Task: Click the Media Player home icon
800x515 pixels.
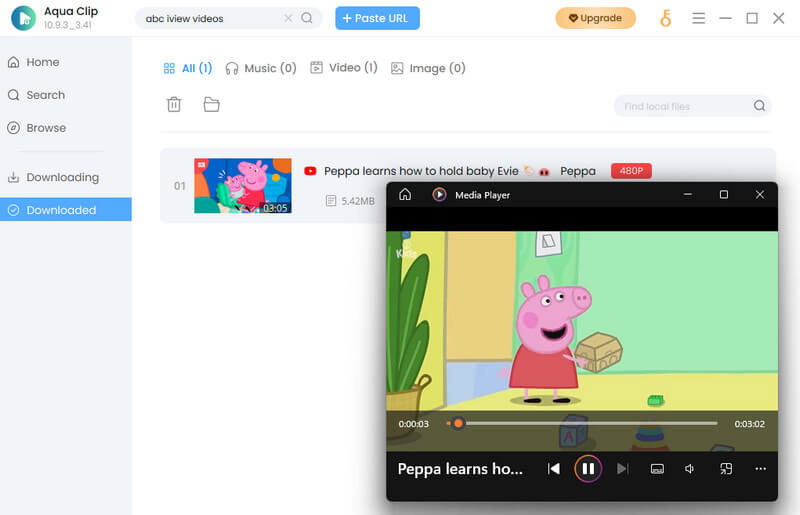Action: 405,194
